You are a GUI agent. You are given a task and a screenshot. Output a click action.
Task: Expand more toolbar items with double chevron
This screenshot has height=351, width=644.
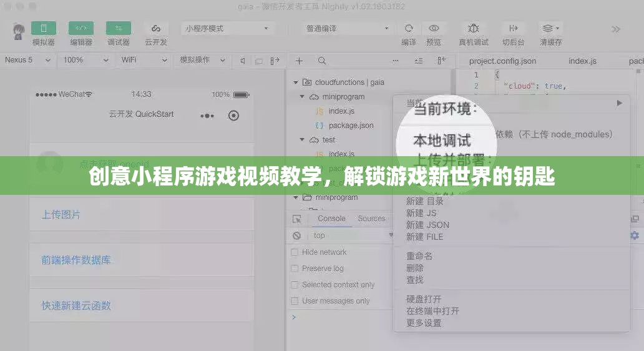(616, 29)
